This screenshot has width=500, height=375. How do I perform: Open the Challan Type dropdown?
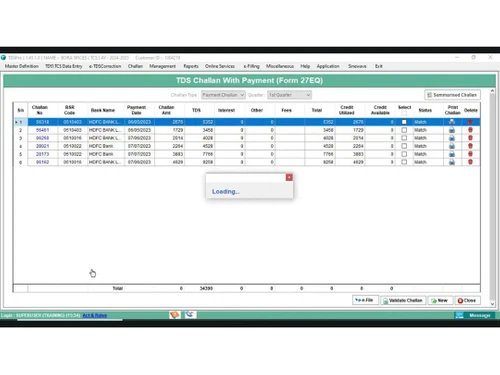click(x=223, y=95)
